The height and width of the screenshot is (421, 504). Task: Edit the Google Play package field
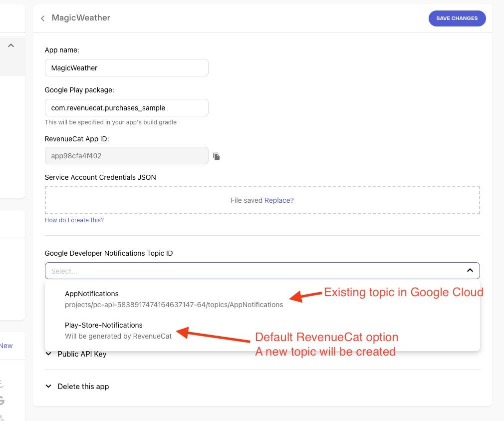127,108
